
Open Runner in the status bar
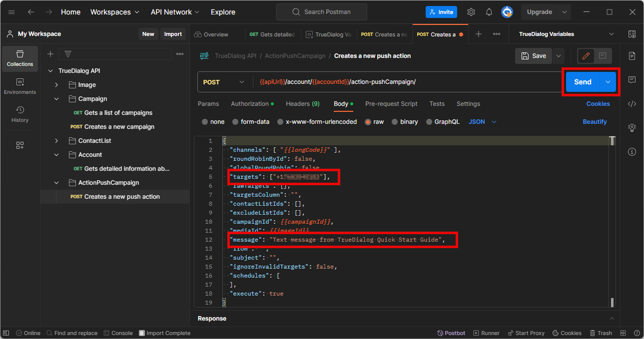[x=486, y=333]
